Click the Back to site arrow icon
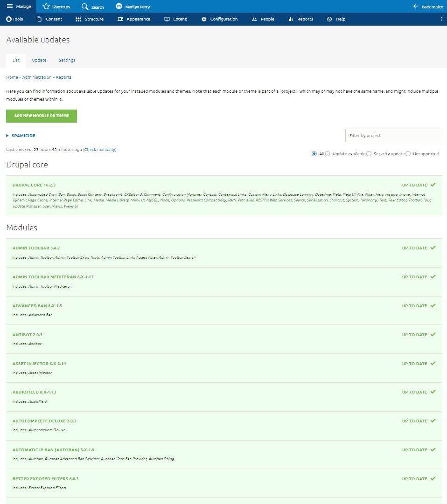Viewport: 447px width, 504px height. [416, 6]
